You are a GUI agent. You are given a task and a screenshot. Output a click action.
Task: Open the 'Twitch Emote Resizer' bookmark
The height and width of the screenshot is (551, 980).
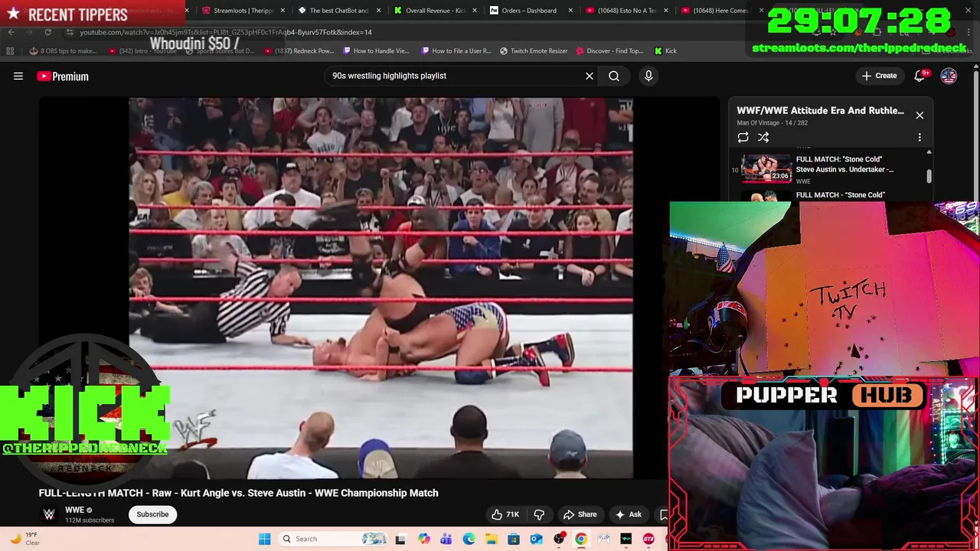pos(534,51)
